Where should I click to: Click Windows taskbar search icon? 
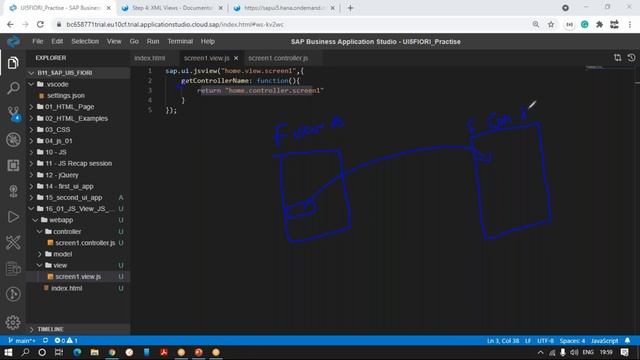[25, 352]
